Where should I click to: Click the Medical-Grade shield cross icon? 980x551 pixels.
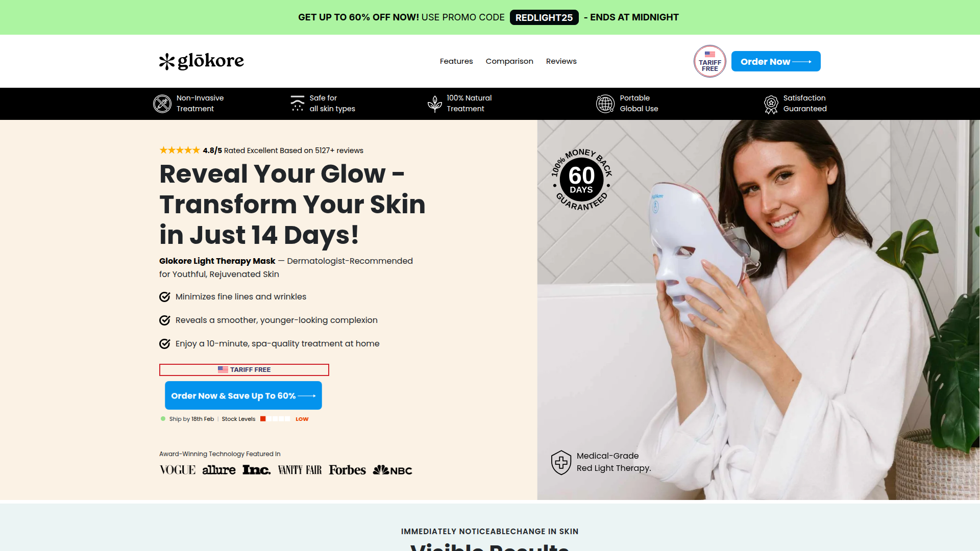[561, 462]
